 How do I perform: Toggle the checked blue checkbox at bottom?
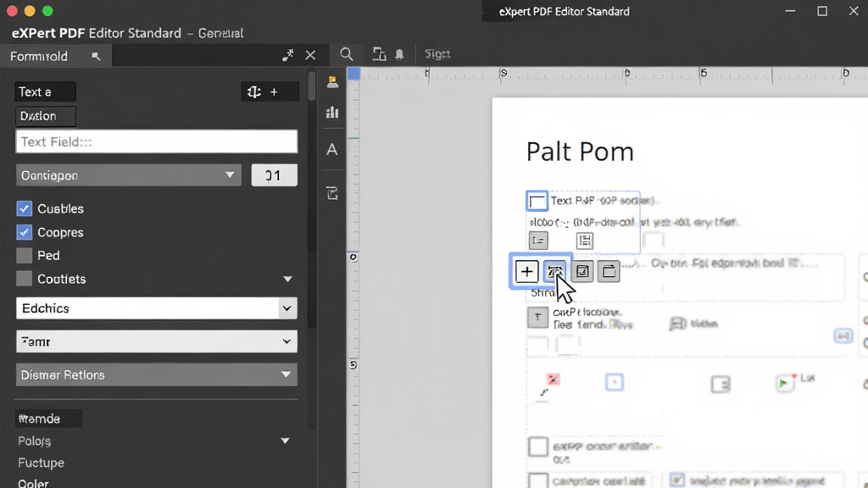[x=677, y=480]
